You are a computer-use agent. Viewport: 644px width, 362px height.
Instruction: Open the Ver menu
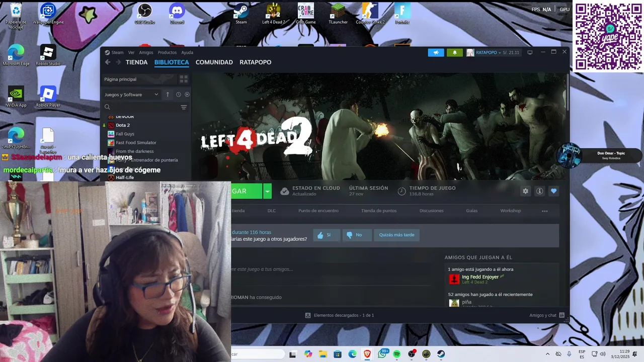(x=131, y=52)
